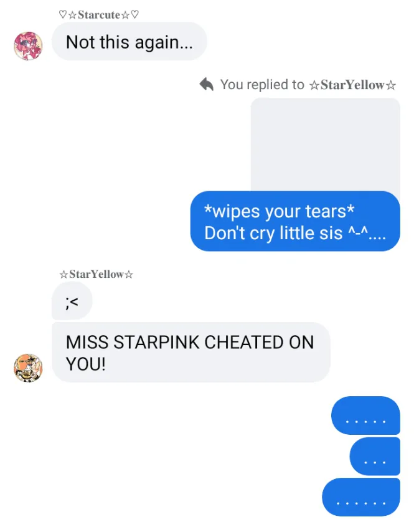
Task: Click the star before StarYellow in reply header
Action: (314, 85)
